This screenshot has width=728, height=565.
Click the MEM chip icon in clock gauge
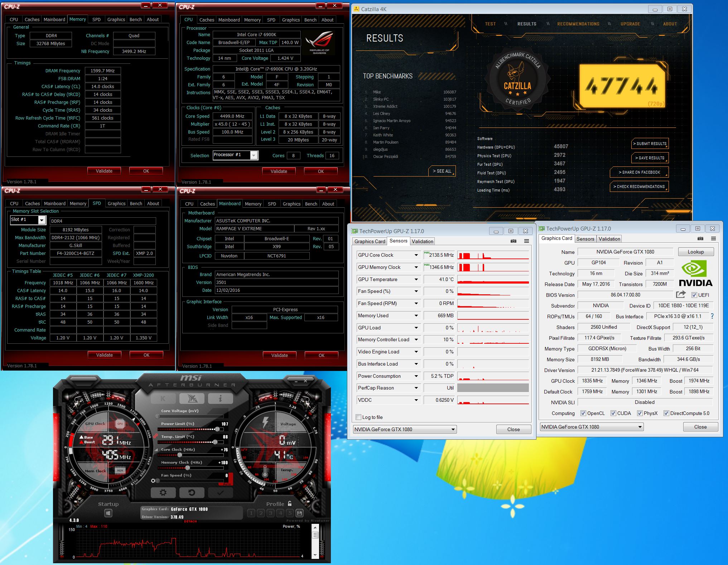[x=120, y=470]
